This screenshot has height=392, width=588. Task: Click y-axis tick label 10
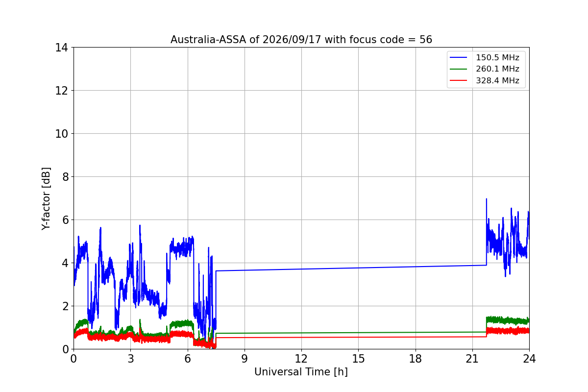[x=62, y=134]
